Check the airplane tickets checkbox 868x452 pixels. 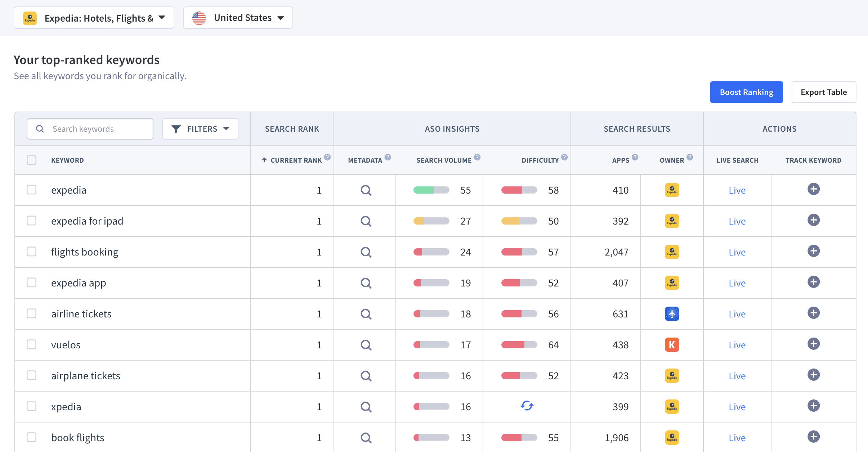pos(32,375)
